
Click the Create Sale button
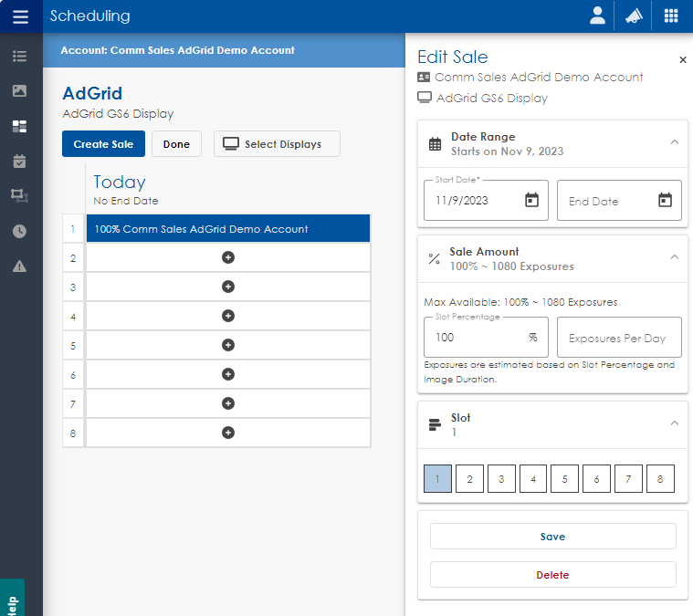[x=103, y=144]
